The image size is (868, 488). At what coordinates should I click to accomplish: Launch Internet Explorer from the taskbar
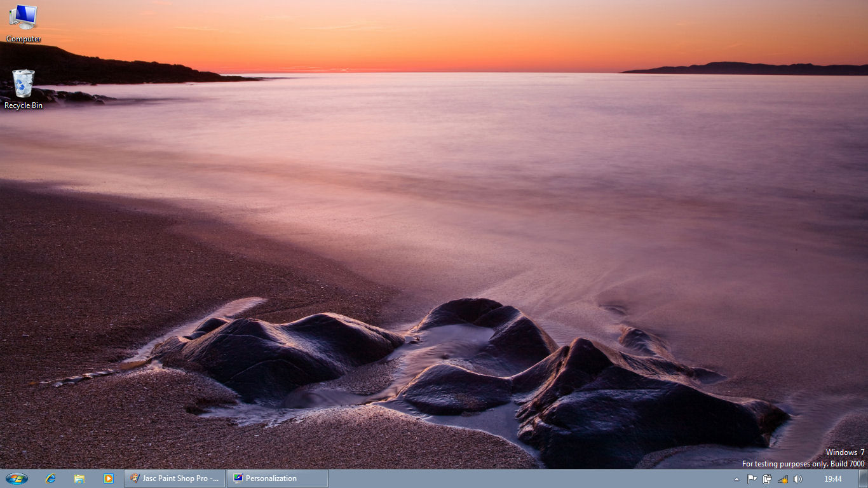(51, 478)
